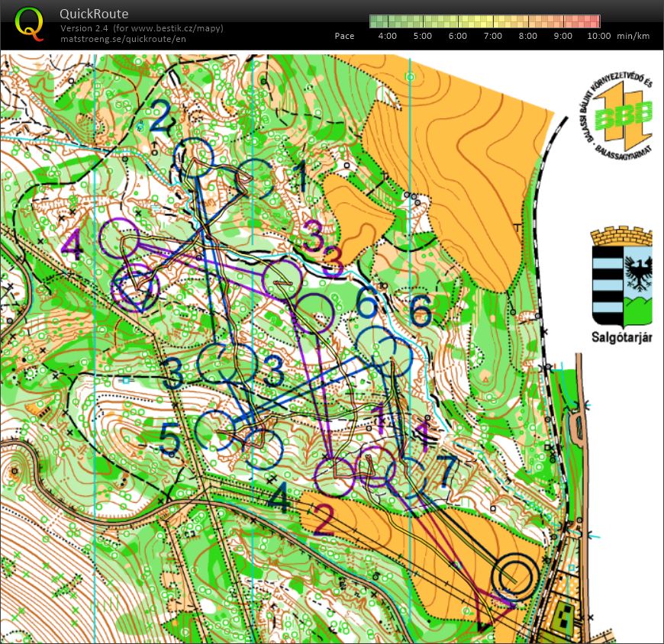Click the 10:00 pace scale label
664x644 pixels.
(x=598, y=36)
